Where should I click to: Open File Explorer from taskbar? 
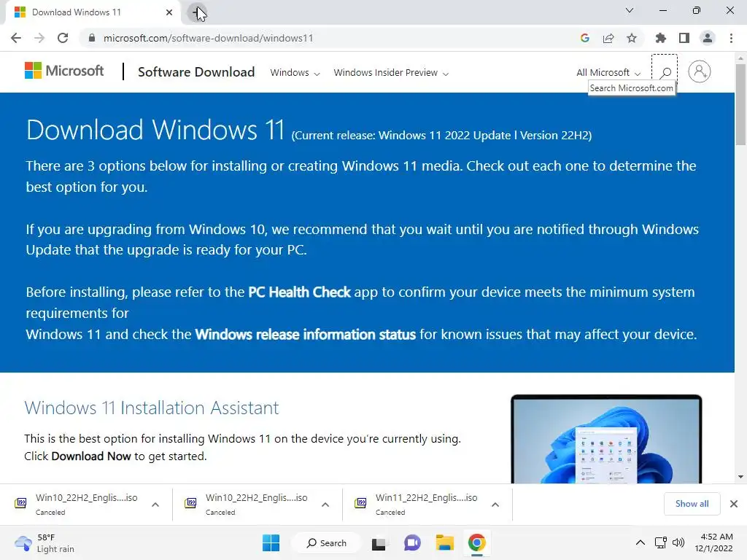[x=444, y=542]
